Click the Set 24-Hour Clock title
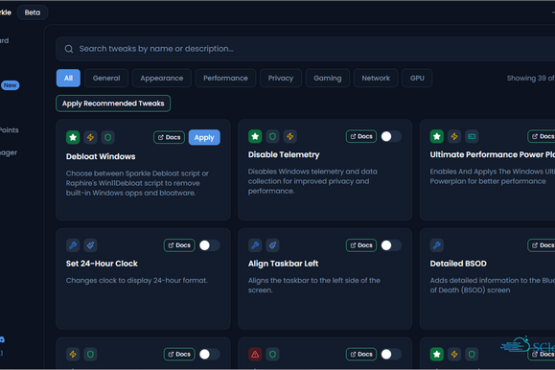This screenshot has height=370, width=555. click(102, 263)
